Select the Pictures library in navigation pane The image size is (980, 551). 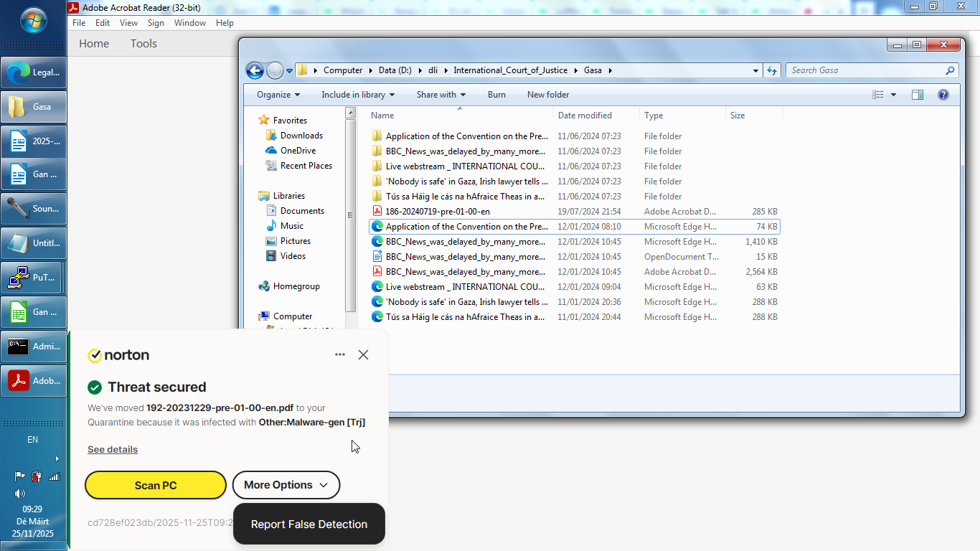296,241
